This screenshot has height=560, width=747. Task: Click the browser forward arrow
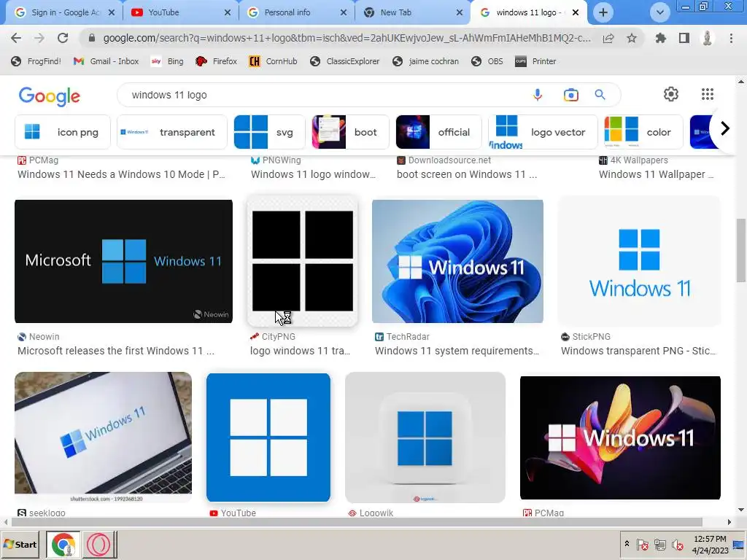pyautogui.click(x=39, y=38)
